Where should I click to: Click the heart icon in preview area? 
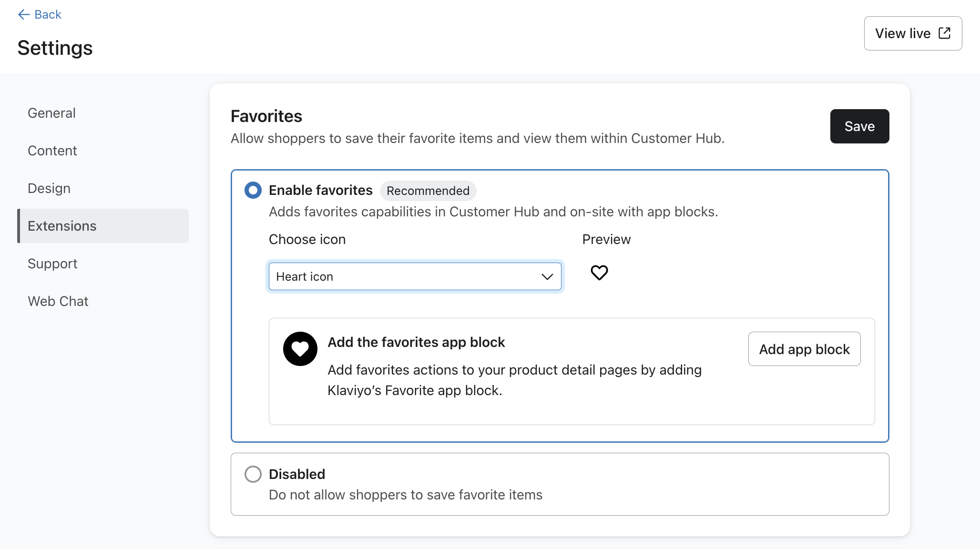[x=599, y=273]
